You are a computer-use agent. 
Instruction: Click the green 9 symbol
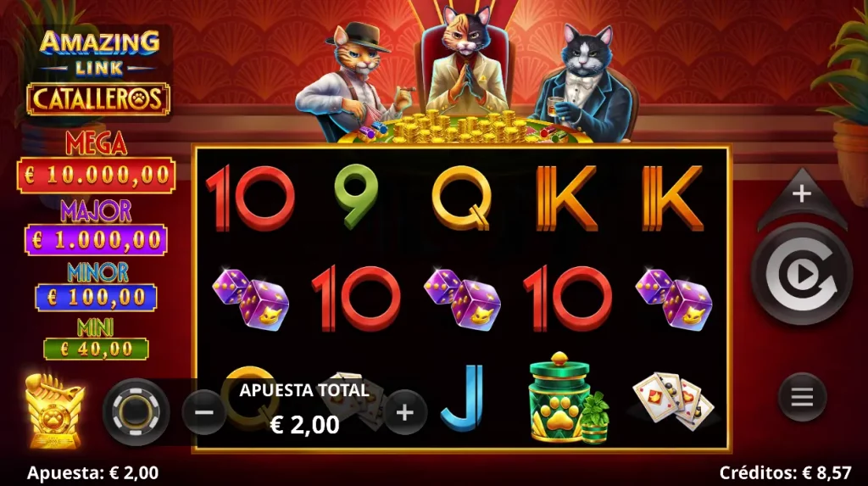click(x=357, y=197)
